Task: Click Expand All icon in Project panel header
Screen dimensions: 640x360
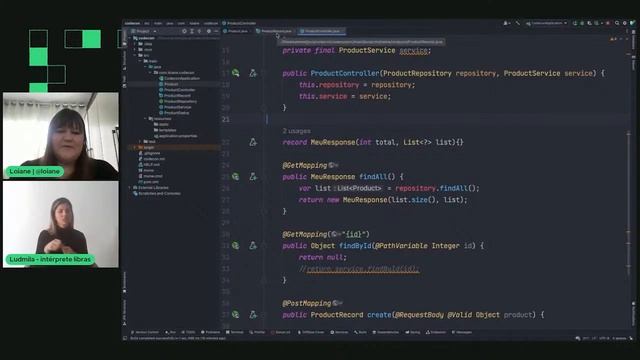Action: (x=192, y=31)
